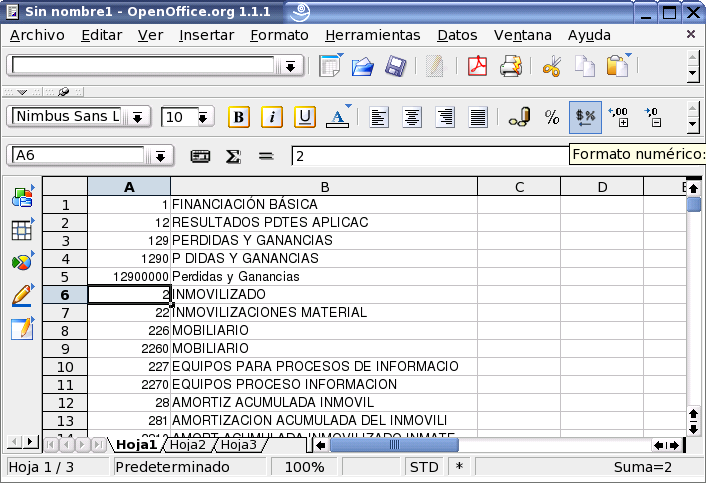Click the highlighted standard number format icon
Screen dimensions: 706x483
pyautogui.click(x=585, y=117)
